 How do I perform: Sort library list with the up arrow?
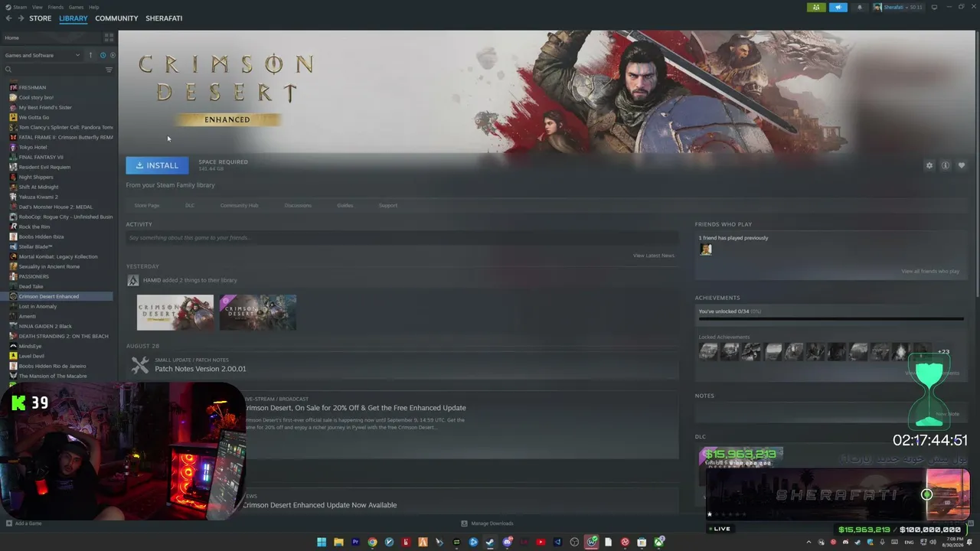pyautogui.click(x=90, y=55)
